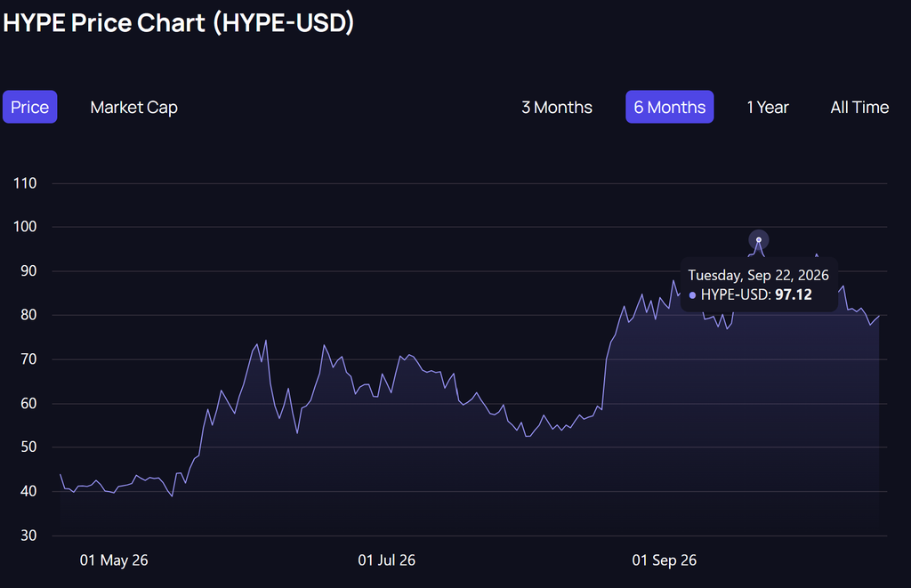Click the 60 y-axis label

point(28,403)
